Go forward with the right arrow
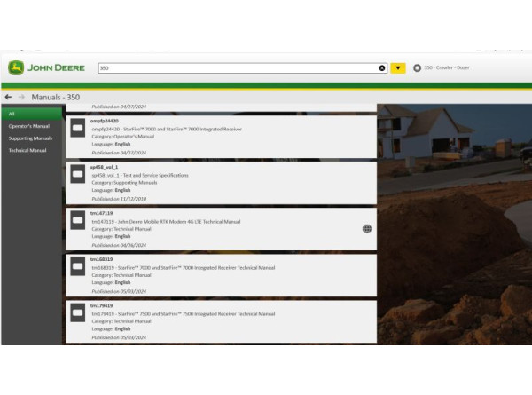This screenshot has height=395, width=532. pos(21,97)
